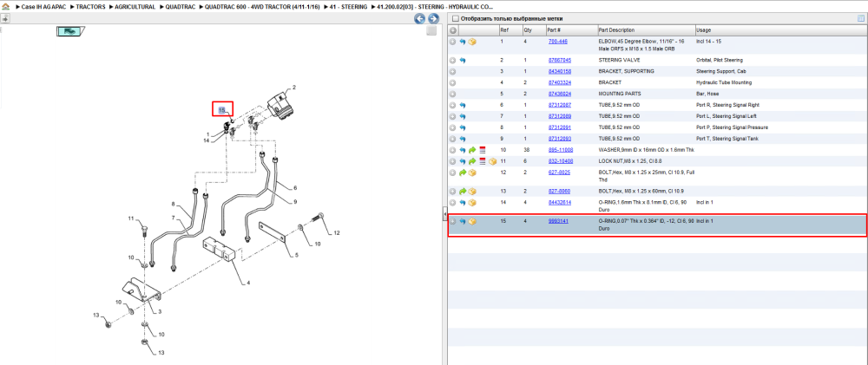Screen dimensions: 868x365
Task: Select 'Port P, Steering Signal Pressure' usage text
Action: point(732,127)
